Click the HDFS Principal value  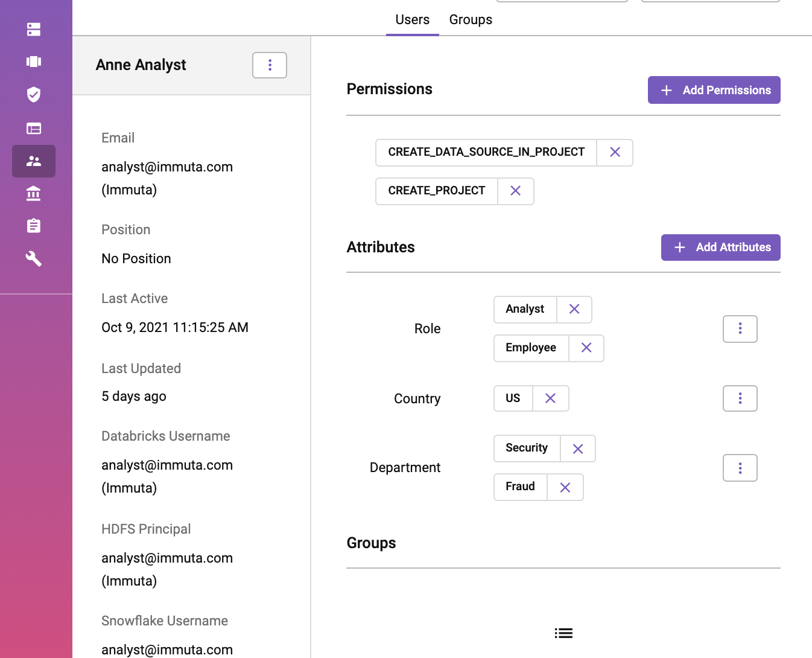pyautogui.click(x=167, y=569)
